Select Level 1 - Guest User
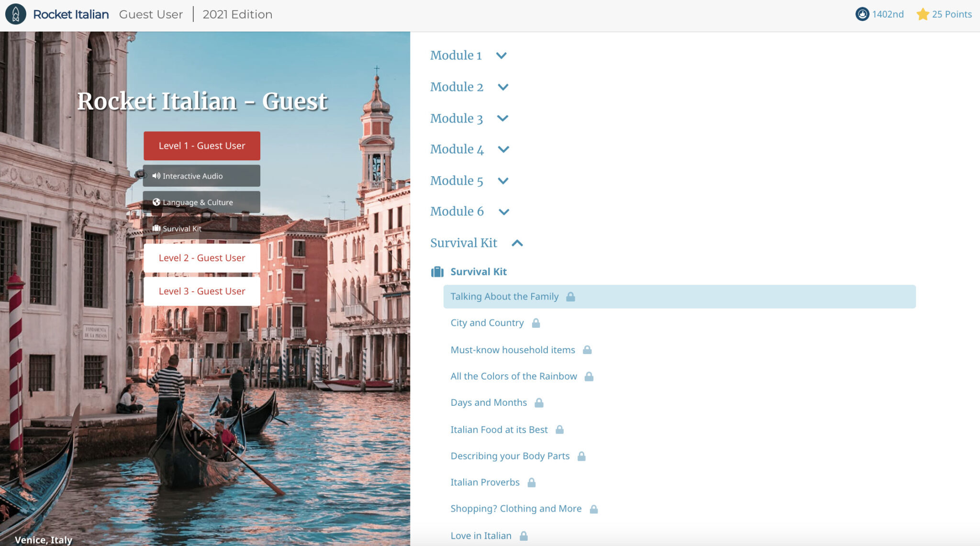This screenshot has width=980, height=546. tap(202, 146)
